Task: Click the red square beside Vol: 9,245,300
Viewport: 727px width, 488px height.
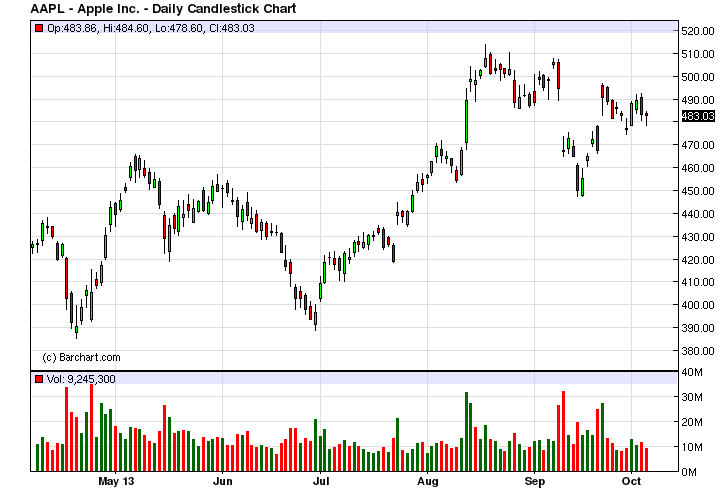Action: [39, 379]
